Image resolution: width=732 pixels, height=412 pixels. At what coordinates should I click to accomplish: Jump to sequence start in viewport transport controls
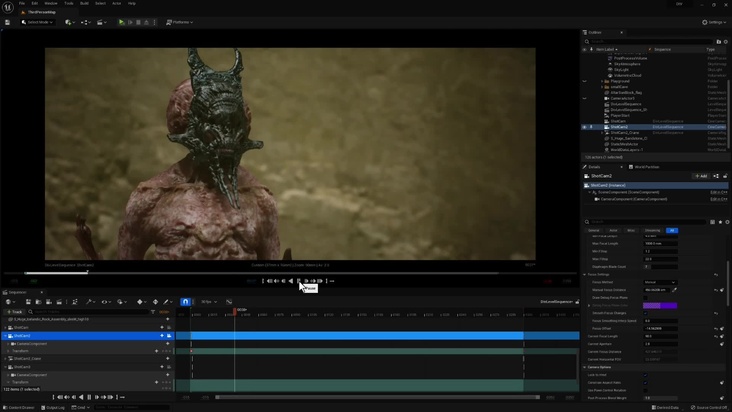[x=269, y=281]
